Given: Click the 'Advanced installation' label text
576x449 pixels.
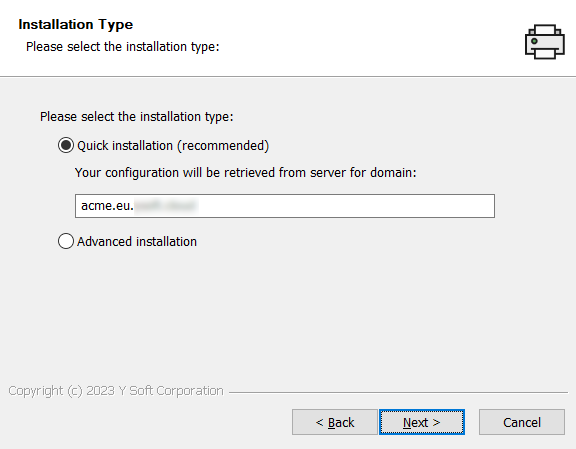Looking at the screenshot, I should [137, 241].
